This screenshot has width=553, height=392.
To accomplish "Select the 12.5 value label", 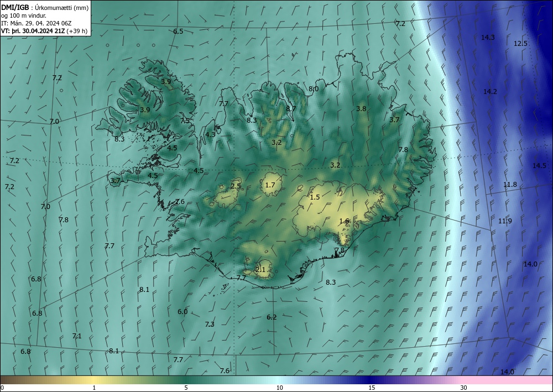I will tap(520, 44).
